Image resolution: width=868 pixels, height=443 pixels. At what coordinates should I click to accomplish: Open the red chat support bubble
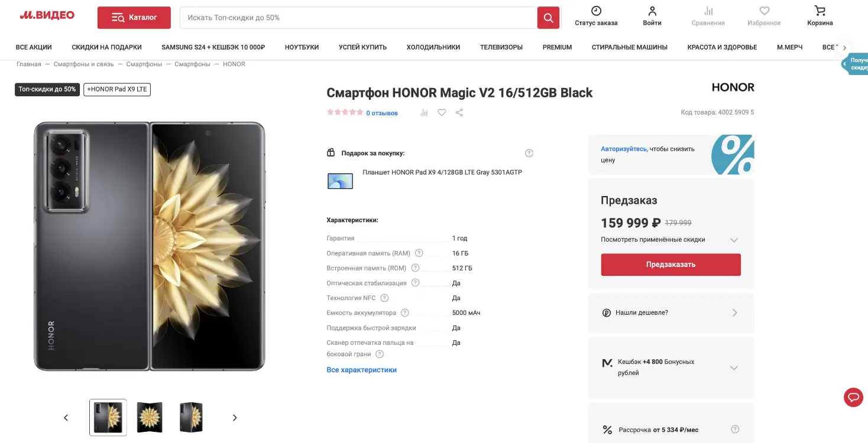[x=853, y=398]
